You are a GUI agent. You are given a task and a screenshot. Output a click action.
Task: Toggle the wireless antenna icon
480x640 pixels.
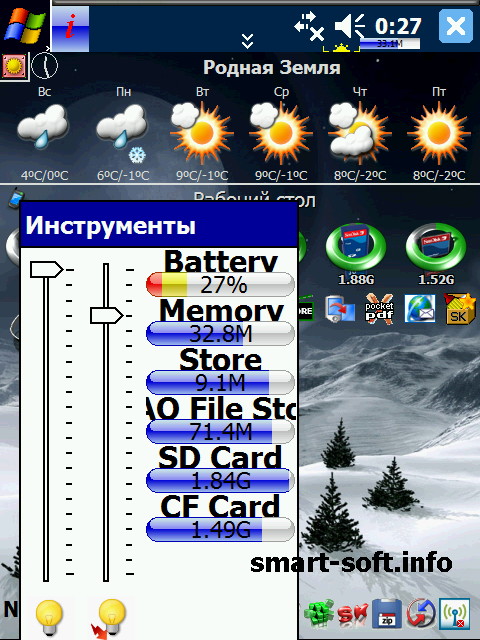point(454,614)
